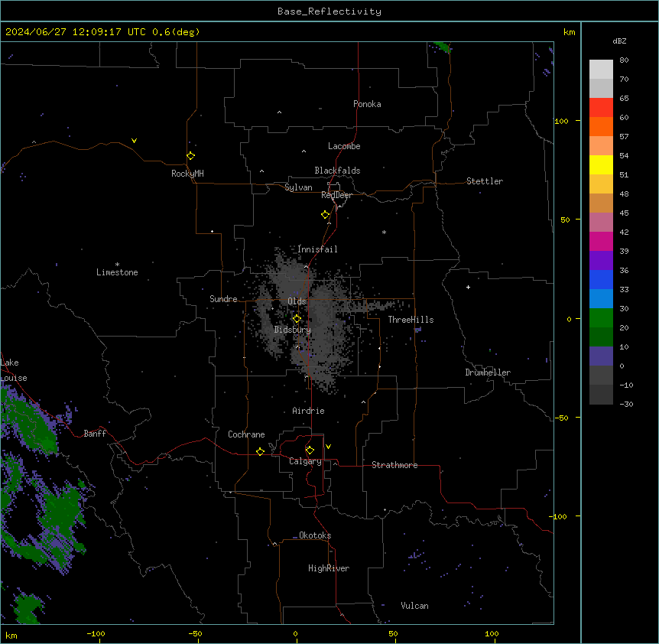Click the asterisk marker above Limestone
This screenshot has width=659, height=644.
tap(117, 265)
